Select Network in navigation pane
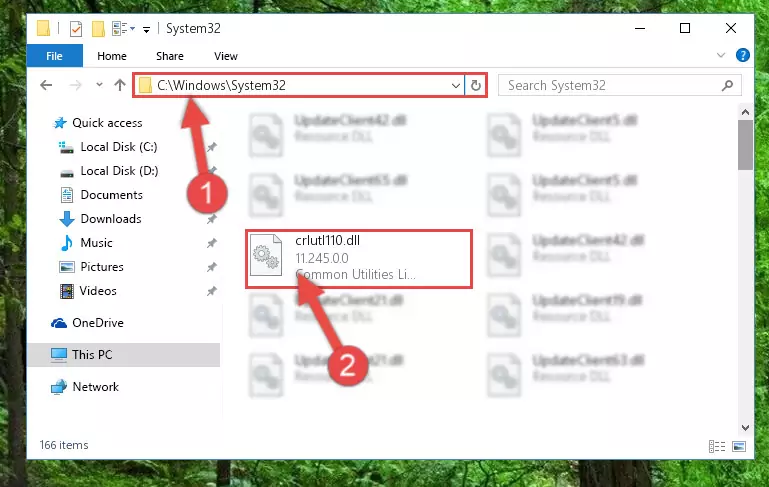Screen dimensions: 769x487 tap(96, 386)
